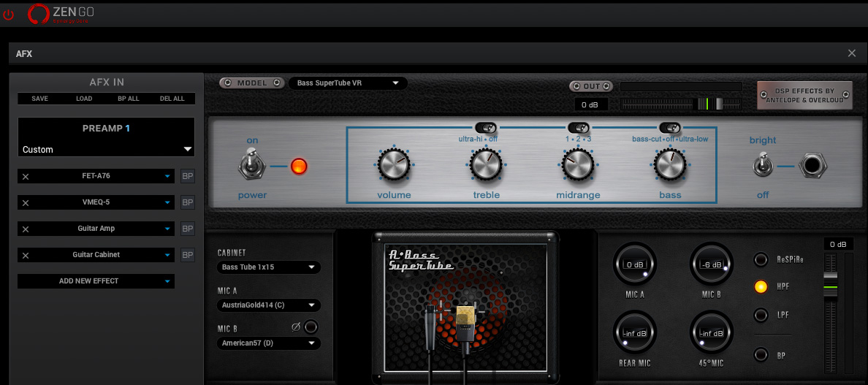Open the American57 (D) Mic B dropdown

tap(268, 343)
